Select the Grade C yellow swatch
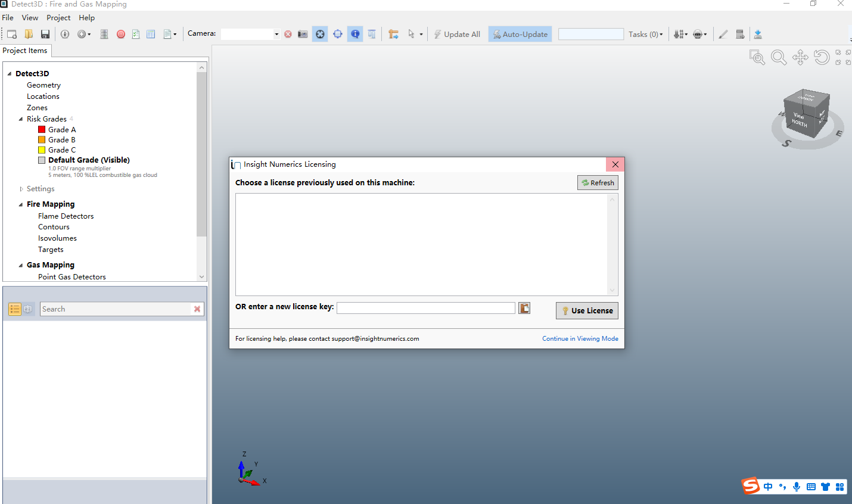Viewport: 852px width, 504px height. pos(42,150)
